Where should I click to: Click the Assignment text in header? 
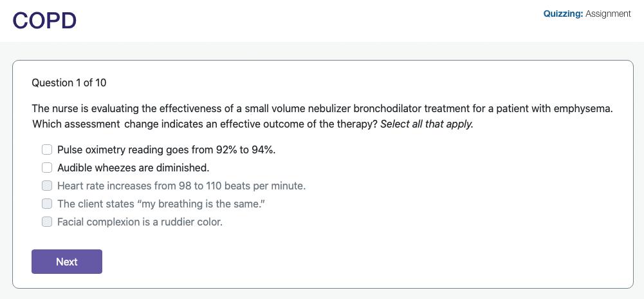click(608, 14)
